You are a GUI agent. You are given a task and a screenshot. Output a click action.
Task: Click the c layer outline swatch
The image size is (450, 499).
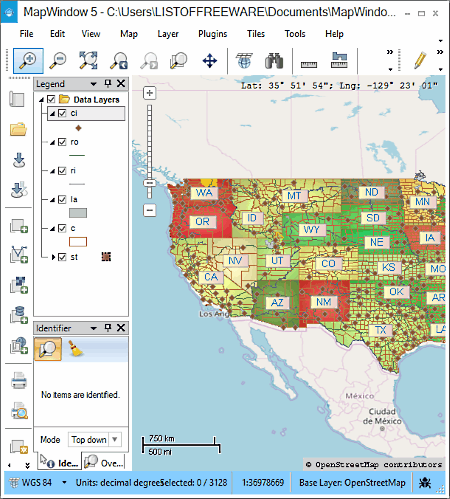(x=78, y=242)
